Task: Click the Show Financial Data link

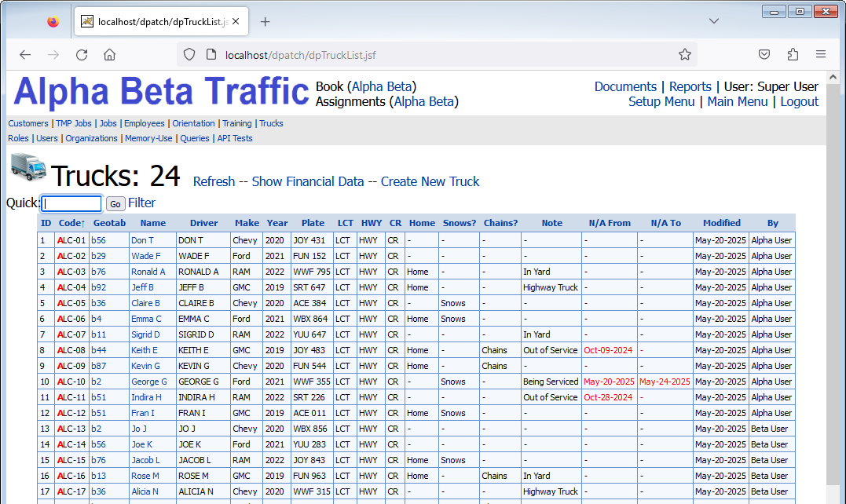Action: pyautogui.click(x=307, y=181)
